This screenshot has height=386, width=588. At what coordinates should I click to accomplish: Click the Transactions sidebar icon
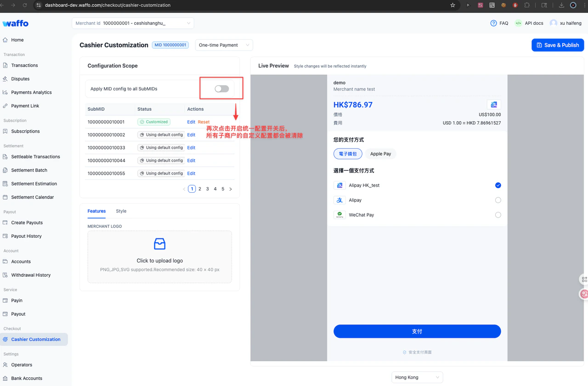pyautogui.click(x=5, y=65)
